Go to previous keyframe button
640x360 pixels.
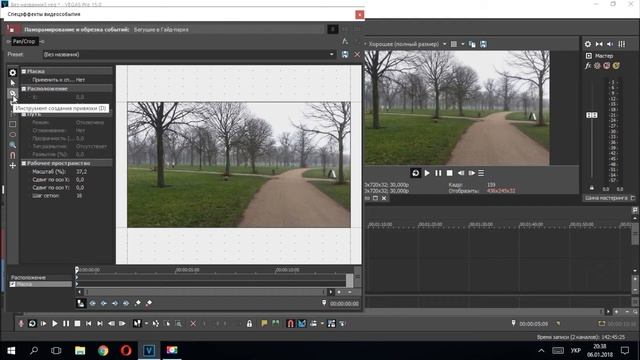point(104,303)
